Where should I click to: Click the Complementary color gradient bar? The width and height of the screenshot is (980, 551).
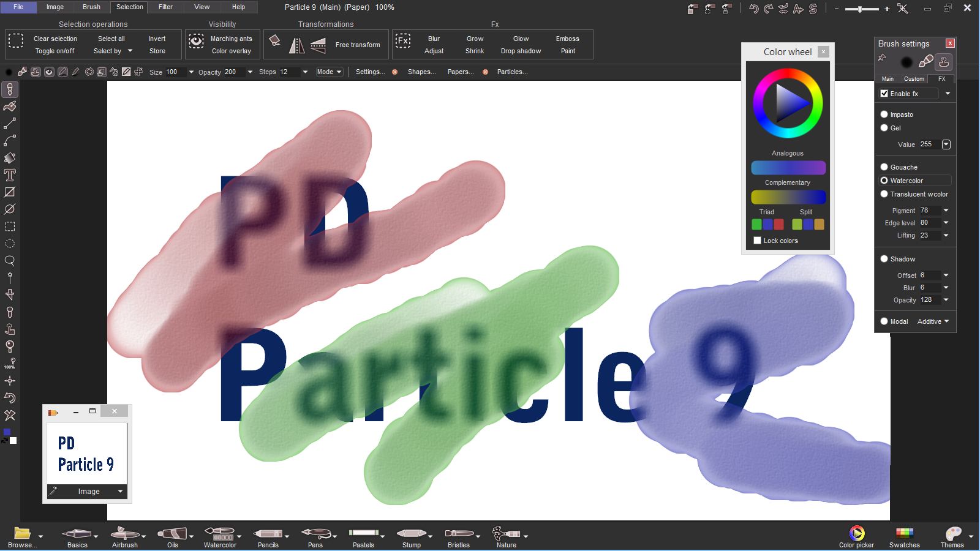pyautogui.click(x=788, y=197)
